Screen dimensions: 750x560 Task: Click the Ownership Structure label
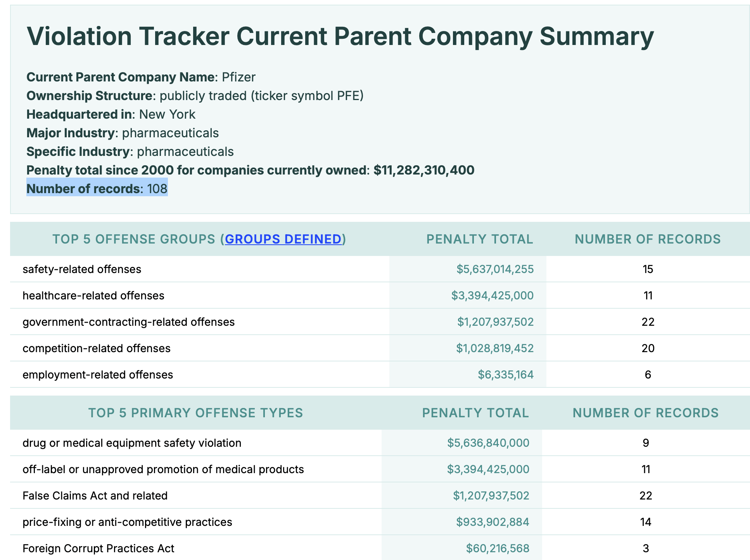[x=89, y=96]
